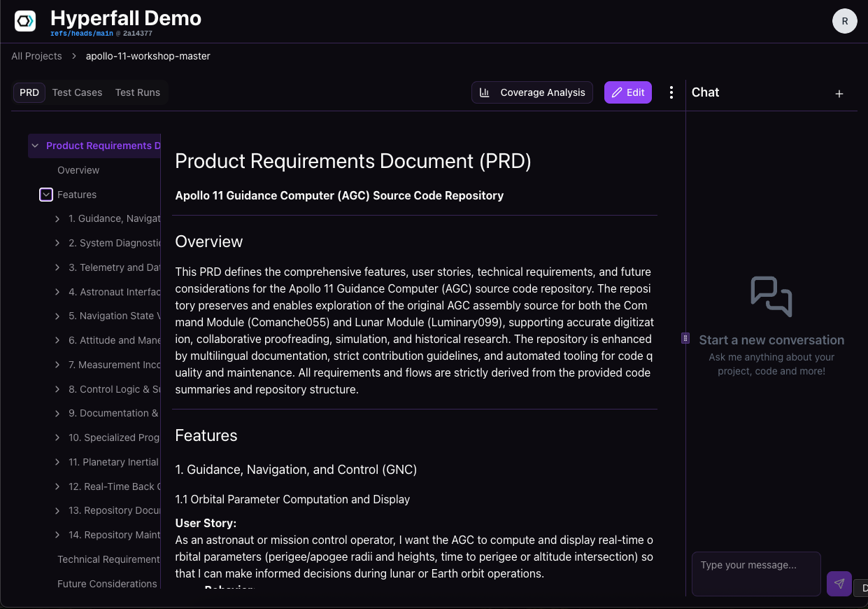Expand 6. Attitude and Maneuver tree item
The image size is (868, 609).
click(x=57, y=340)
